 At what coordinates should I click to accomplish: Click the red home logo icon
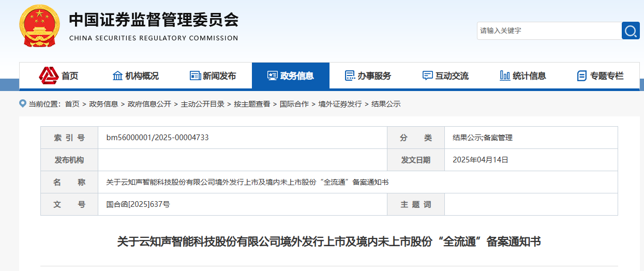click(49, 76)
